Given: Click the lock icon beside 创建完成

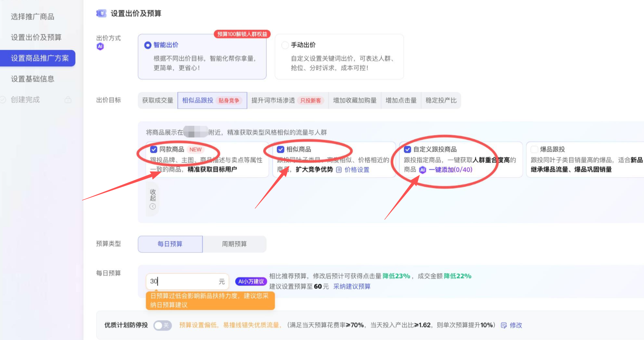Looking at the screenshot, I should [x=68, y=100].
